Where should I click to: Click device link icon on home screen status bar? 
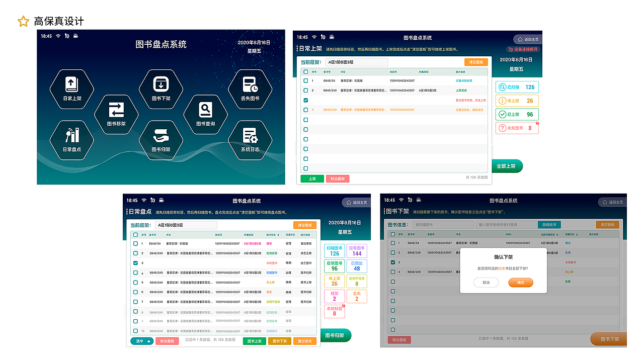point(67,36)
